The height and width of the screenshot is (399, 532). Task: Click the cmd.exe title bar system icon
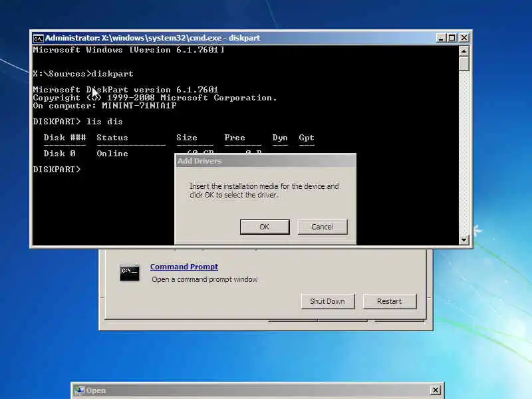pyautogui.click(x=38, y=38)
